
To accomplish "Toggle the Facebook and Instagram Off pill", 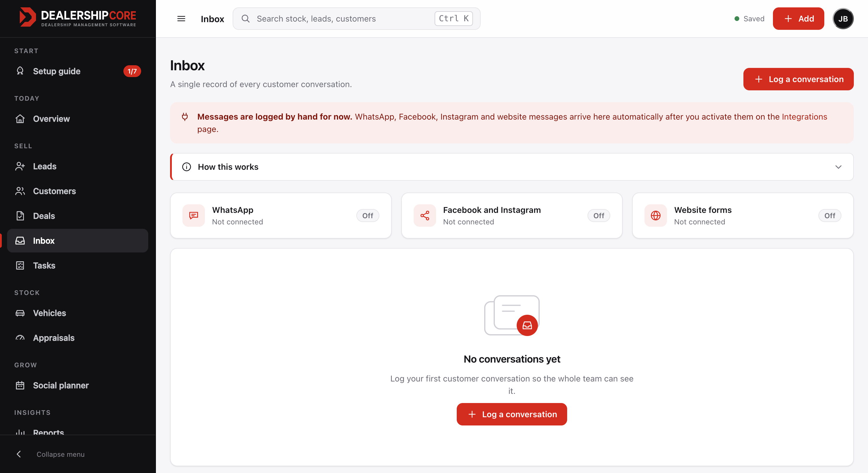I will [x=598, y=216].
